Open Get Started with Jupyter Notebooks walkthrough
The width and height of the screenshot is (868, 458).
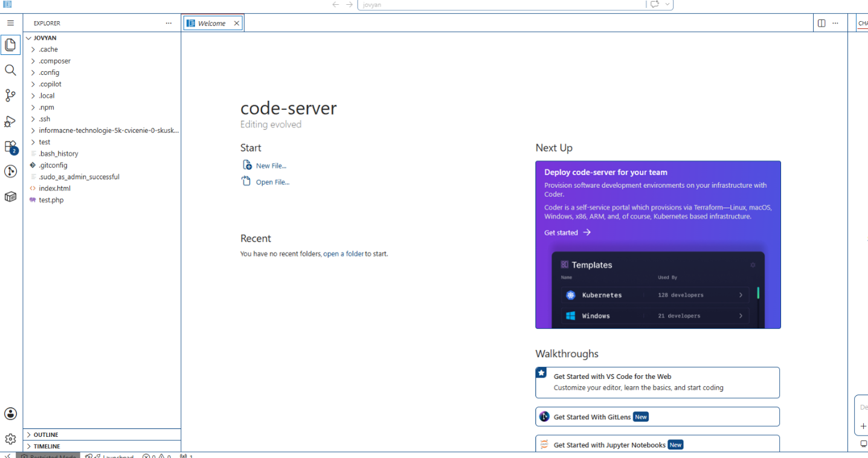pyautogui.click(x=657, y=443)
